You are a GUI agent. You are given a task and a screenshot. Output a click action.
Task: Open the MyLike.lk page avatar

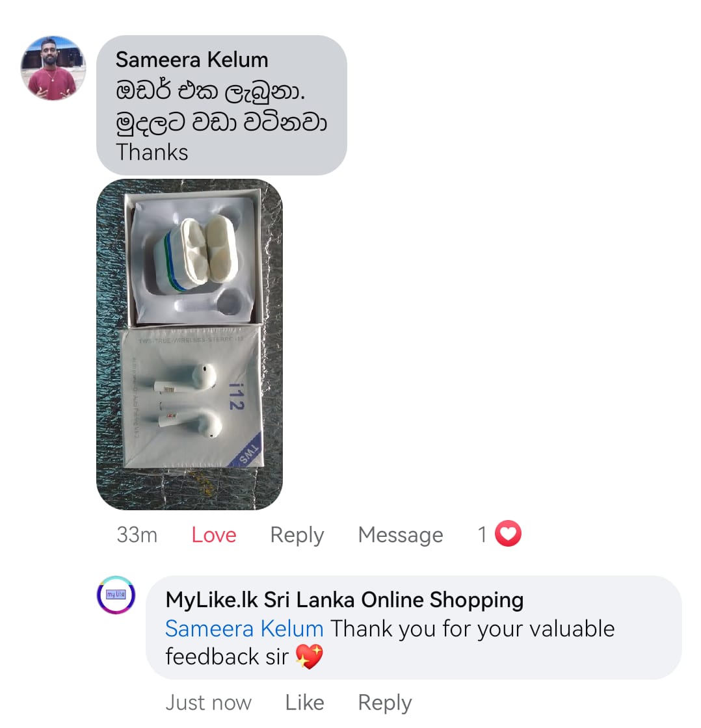click(x=116, y=595)
